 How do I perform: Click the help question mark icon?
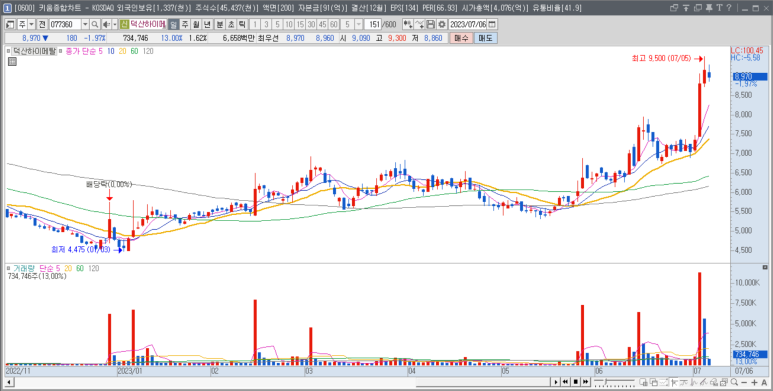[x=729, y=8]
